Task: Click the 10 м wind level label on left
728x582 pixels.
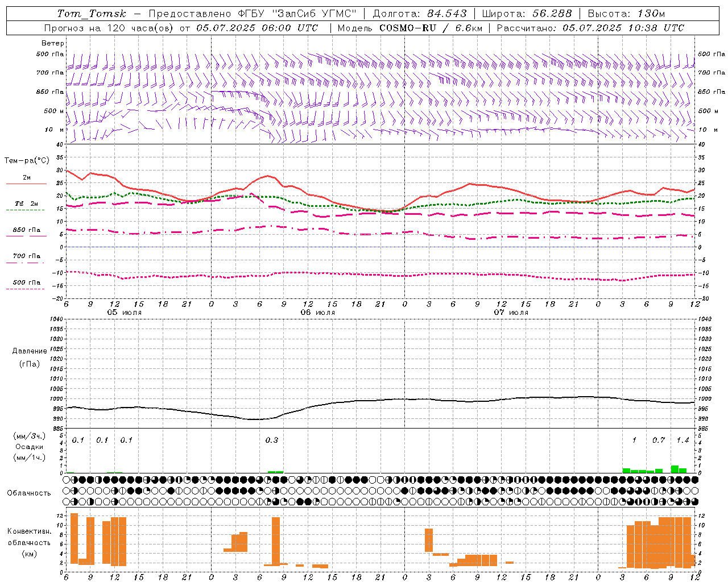Action: (x=54, y=130)
